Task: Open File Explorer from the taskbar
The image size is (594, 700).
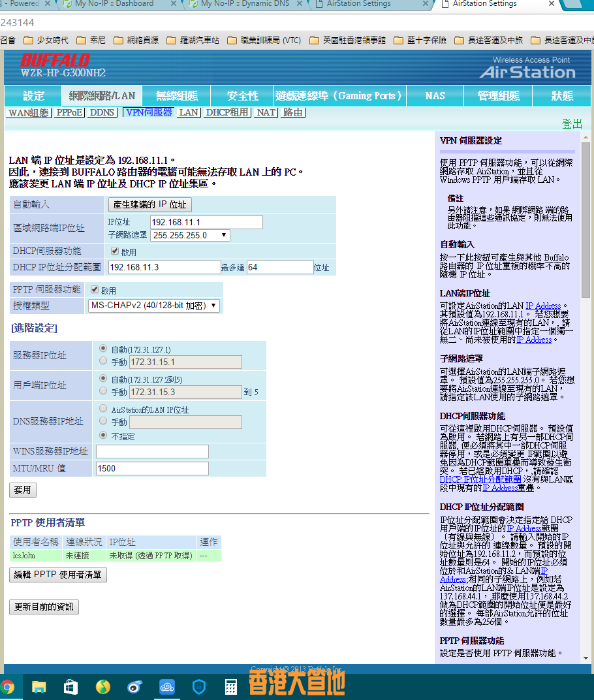Action: (39, 686)
